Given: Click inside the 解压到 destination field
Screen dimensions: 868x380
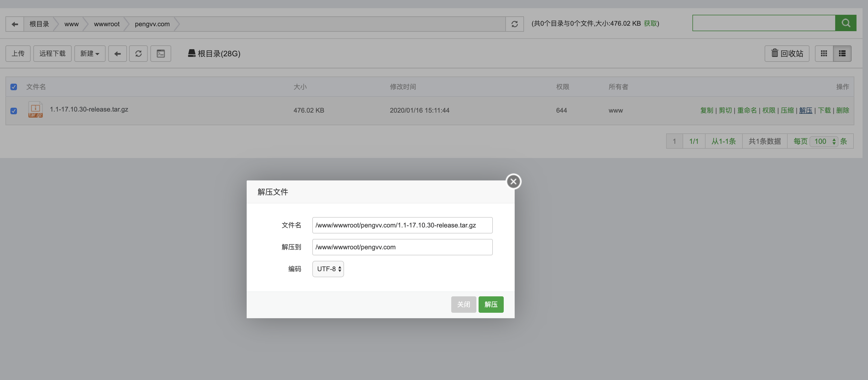Looking at the screenshot, I should coord(402,247).
